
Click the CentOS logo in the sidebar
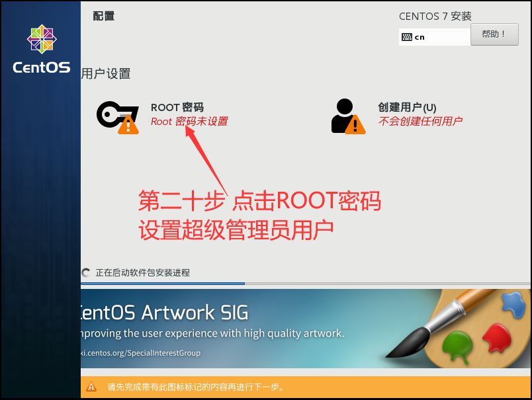42,49
